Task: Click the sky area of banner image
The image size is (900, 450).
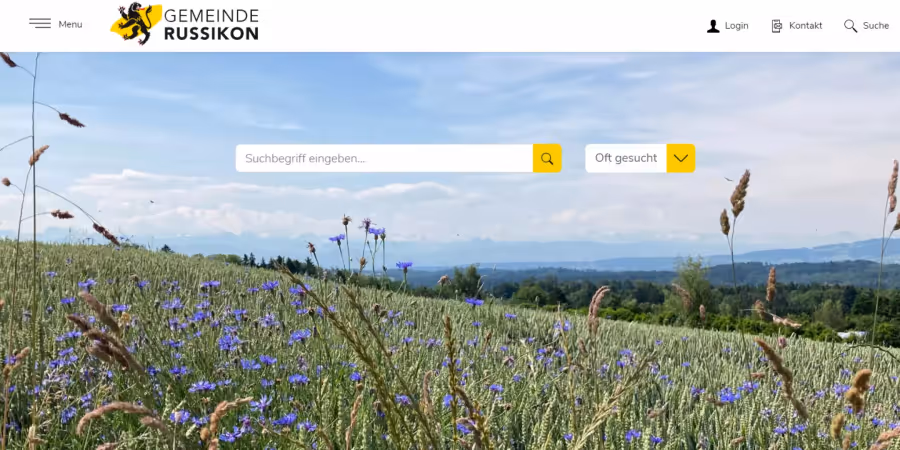Action: [x=450, y=98]
